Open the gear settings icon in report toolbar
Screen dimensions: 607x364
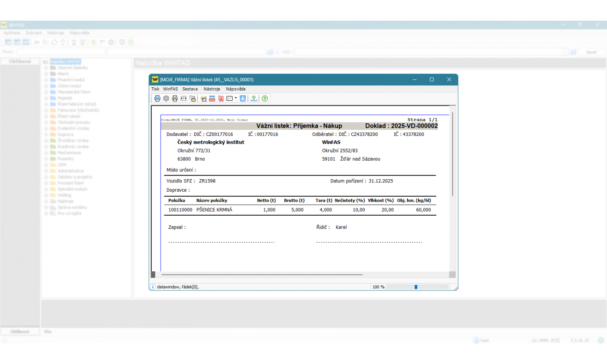click(x=166, y=98)
